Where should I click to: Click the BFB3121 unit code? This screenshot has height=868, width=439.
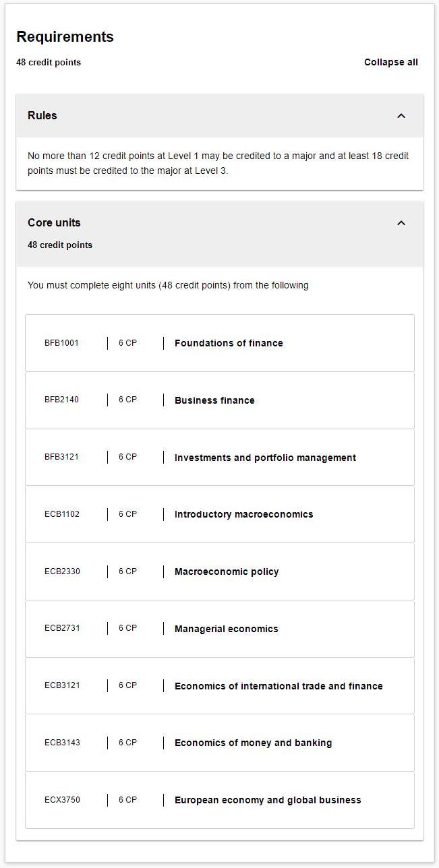pyautogui.click(x=61, y=457)
